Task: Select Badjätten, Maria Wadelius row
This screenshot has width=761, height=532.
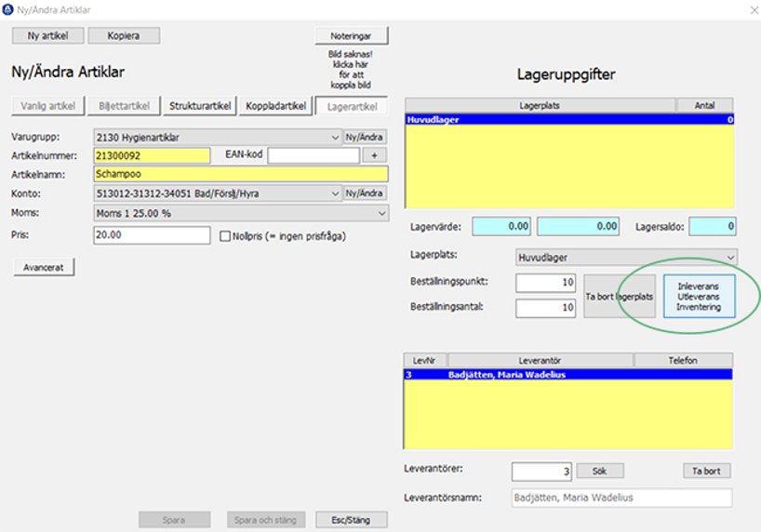Action: [x=567, y=375]
